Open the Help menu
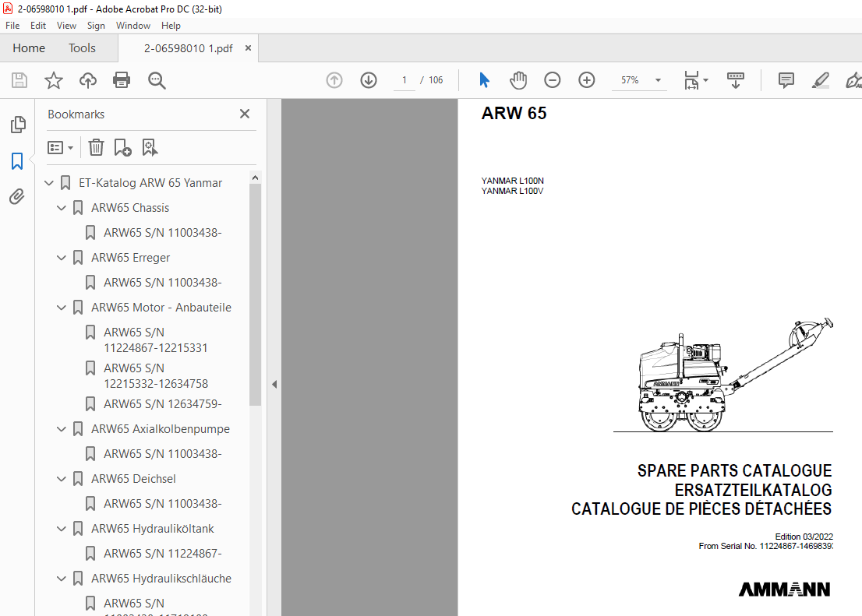This screenshot has height=616, width=862. pyautogui.click(x=171, y=25)
